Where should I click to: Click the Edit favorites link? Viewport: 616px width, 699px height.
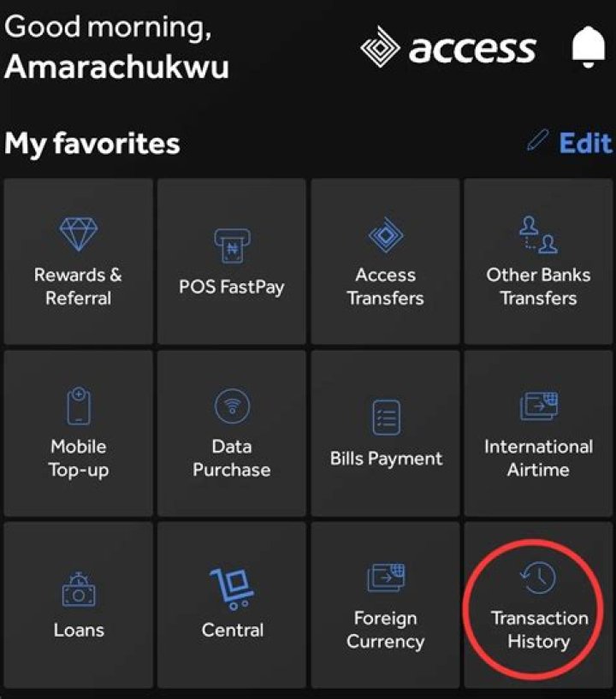coord(585,143)
